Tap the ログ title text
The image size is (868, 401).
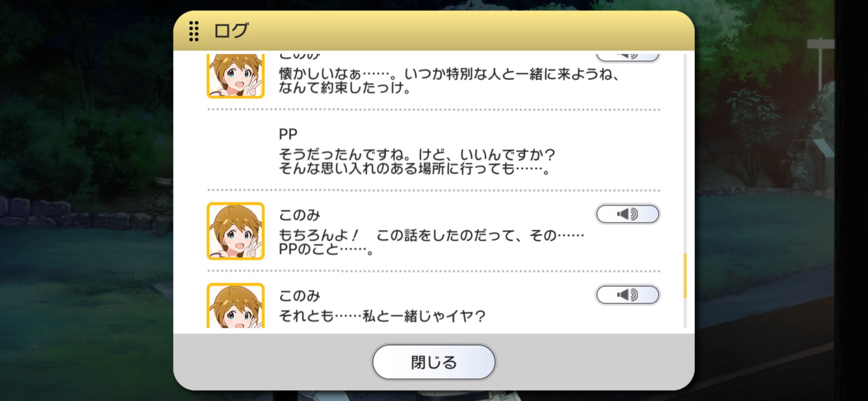pos(231,31)
